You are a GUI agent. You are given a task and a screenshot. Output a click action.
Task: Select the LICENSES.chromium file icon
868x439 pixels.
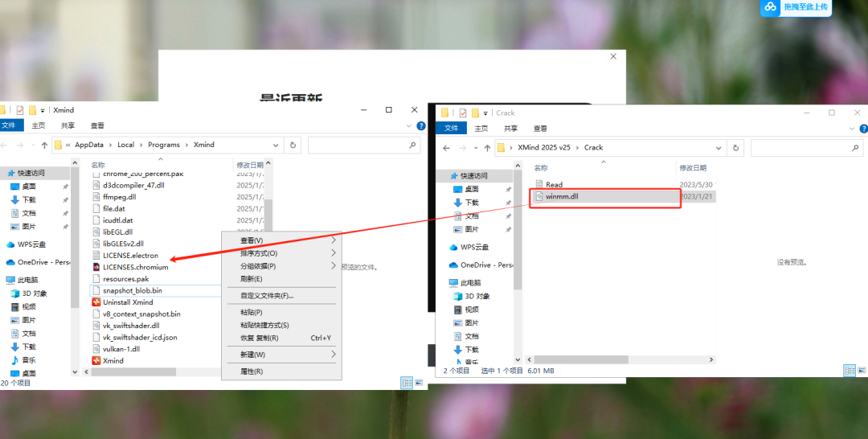(x=96, y=267)
